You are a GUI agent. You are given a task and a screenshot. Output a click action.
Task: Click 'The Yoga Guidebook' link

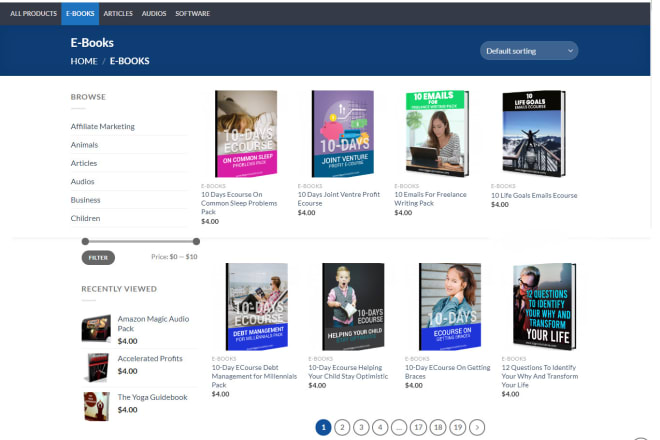(152, 397)
